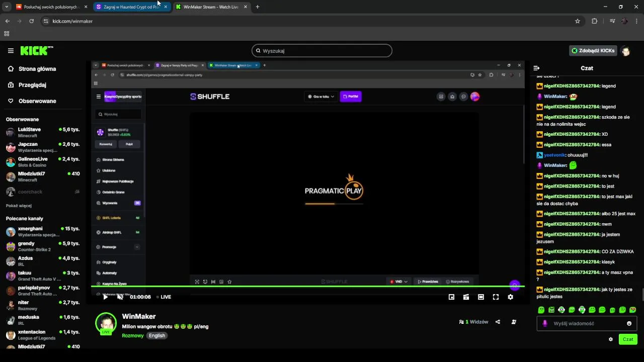Open the emoji picker in message box
The image size is (644, 362).
(x=629, y=323)
